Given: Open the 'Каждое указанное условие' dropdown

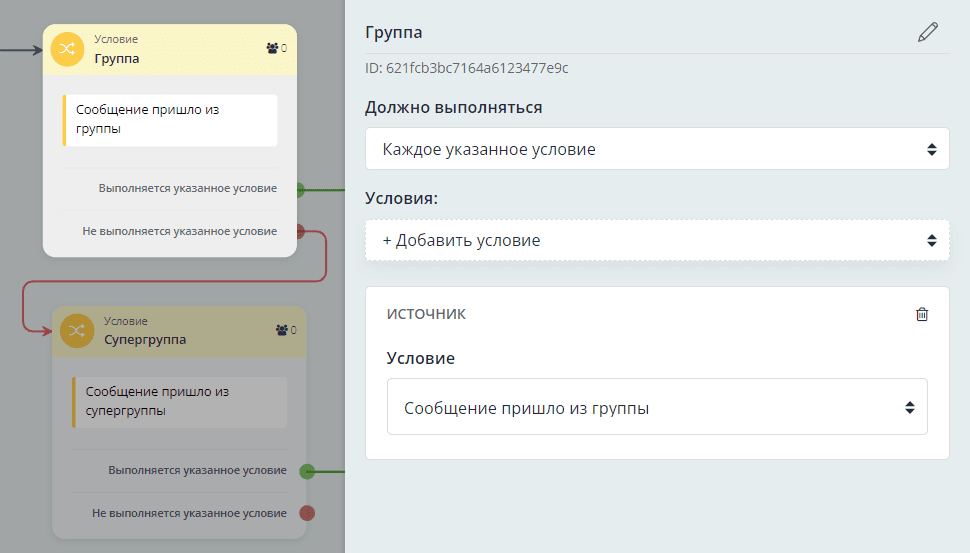Looking at the screenshot, I should (x=657, y=149).
